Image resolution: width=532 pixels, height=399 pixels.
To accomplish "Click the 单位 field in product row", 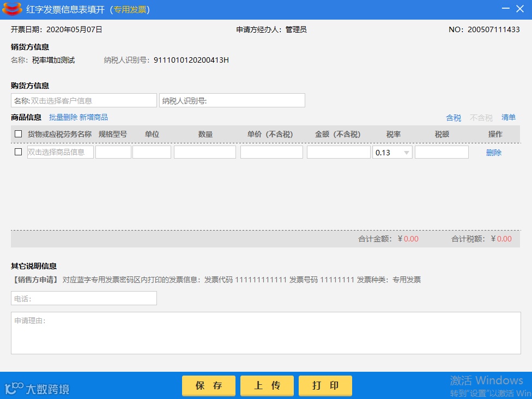I will pyautogui.click(x=152, y=152).
